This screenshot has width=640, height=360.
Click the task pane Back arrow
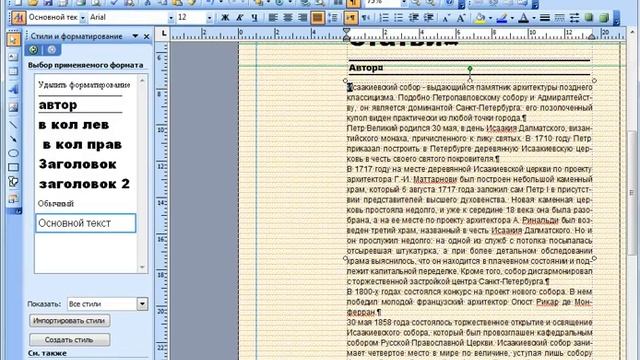(x=33, y=50)
